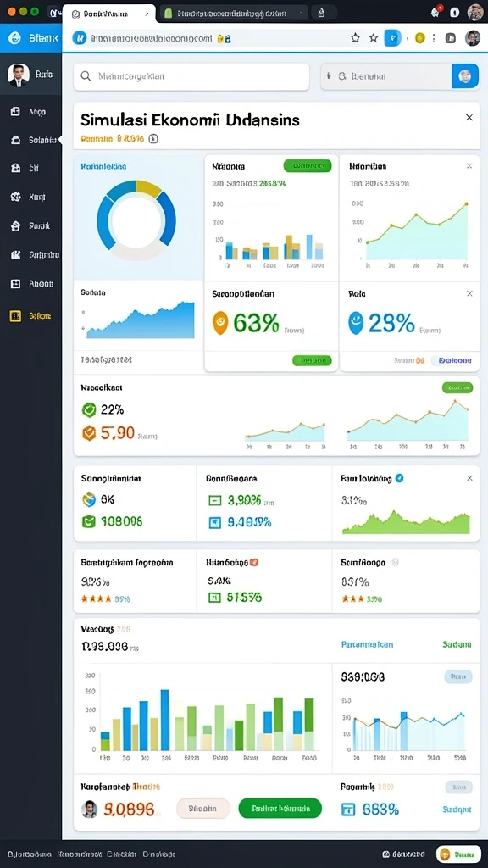Screen dimensions: 488x868
Task: Click the green button at bottom of the 63% card
Action: click(312, 360)
